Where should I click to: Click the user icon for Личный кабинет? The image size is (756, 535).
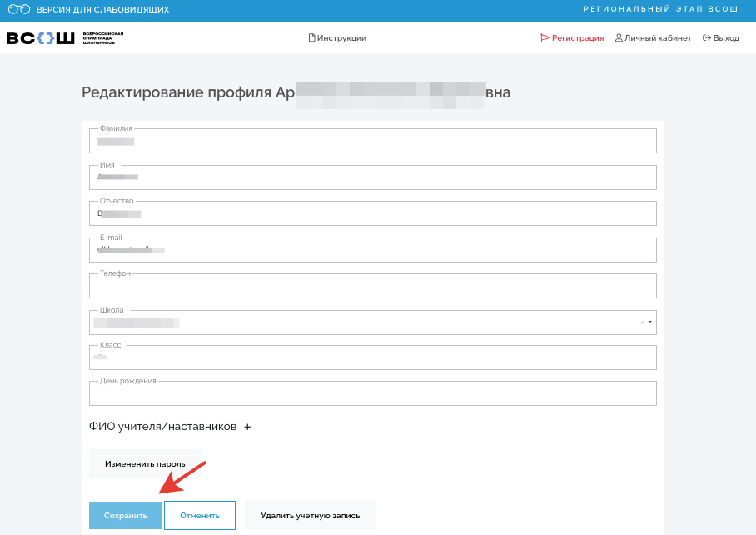pyautogui.click(x=619, y=38)
